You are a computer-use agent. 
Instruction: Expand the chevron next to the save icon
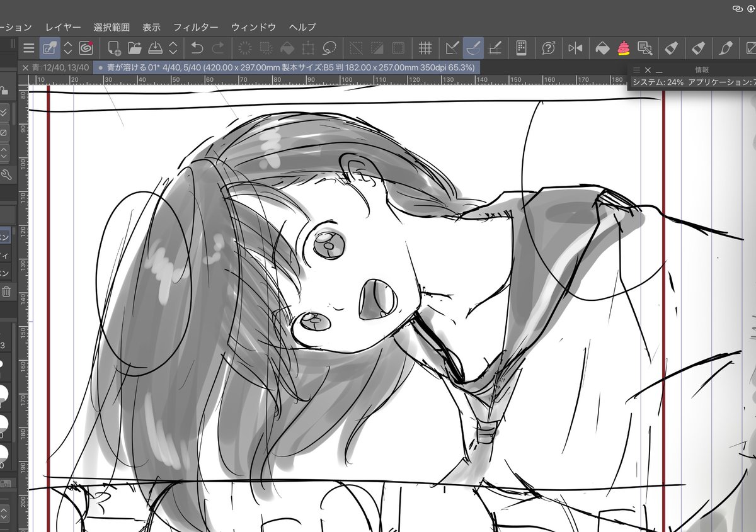[x=173, y=48]
